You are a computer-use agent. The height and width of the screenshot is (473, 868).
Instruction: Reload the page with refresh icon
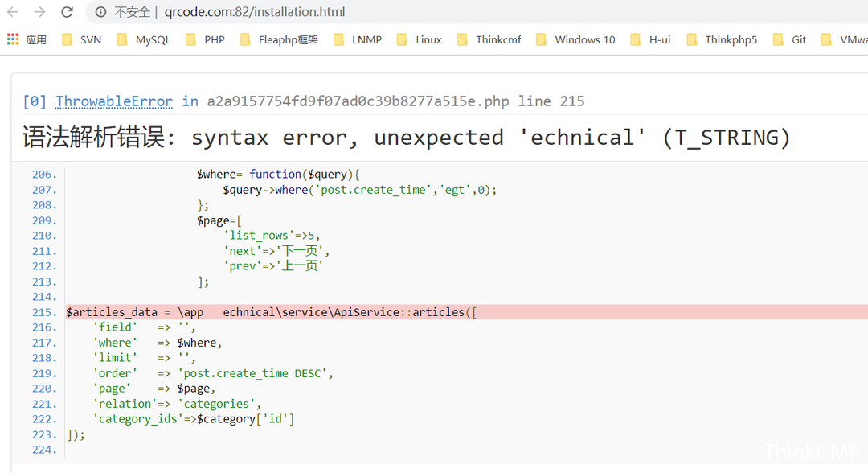coord(68,12)
